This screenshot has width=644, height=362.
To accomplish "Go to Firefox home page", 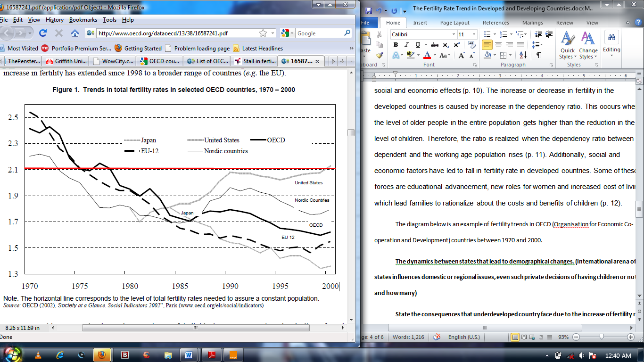I will [74, 33].
